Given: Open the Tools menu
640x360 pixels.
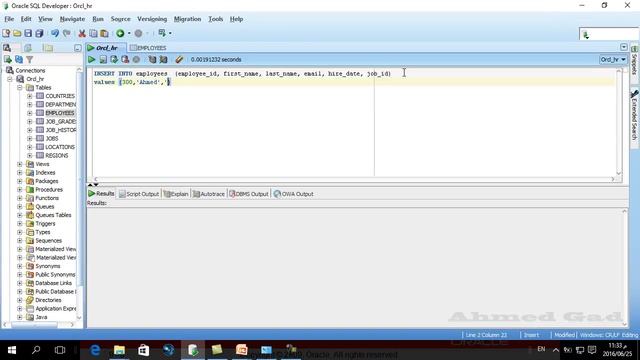Looking at the screenshot, I should (216, 19).
